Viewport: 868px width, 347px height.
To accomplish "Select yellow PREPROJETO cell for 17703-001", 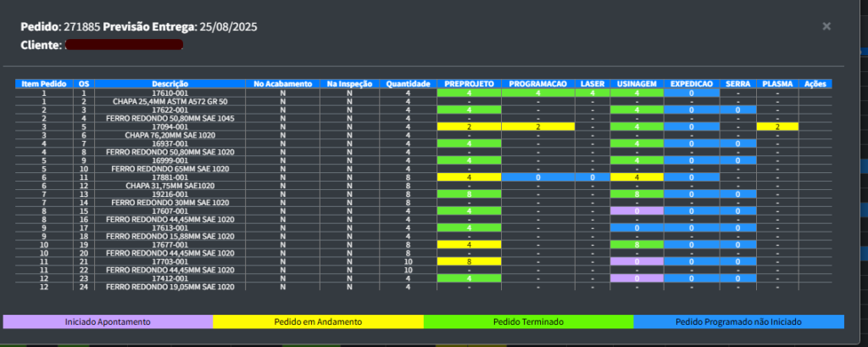I will pyautogui.click(x=469, y=261).
